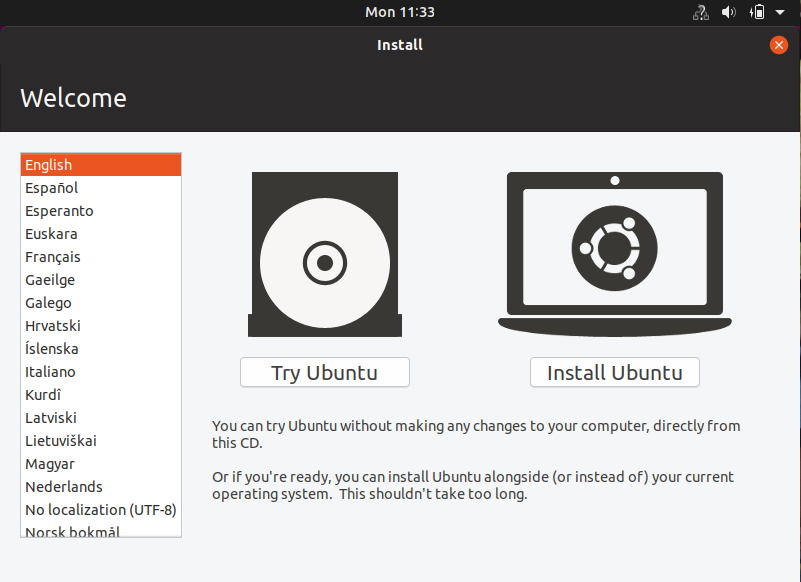The width and height of the screenshot is (801, 582).
Task: Select No localization (UTF-8)
Action: tap(100, 509)
